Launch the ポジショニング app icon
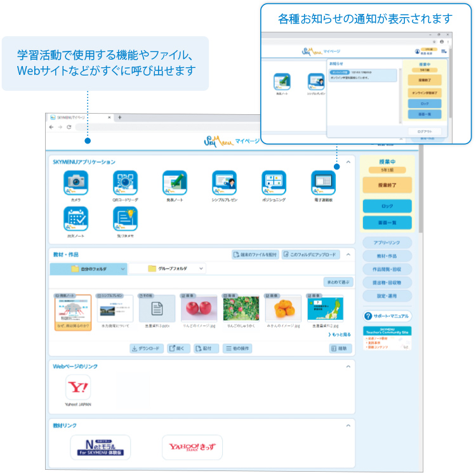 pos(274,183)
